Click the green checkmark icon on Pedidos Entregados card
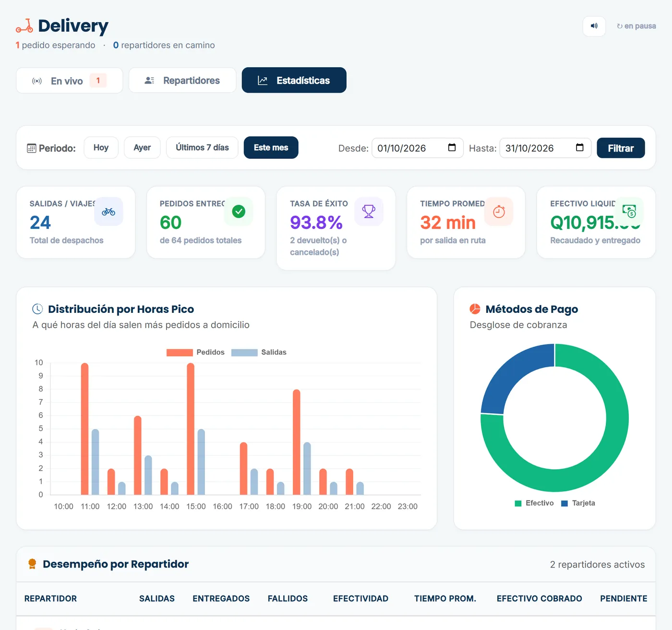Image resolution: width=672 pixels, height=630 pixels. click(239, 212)
